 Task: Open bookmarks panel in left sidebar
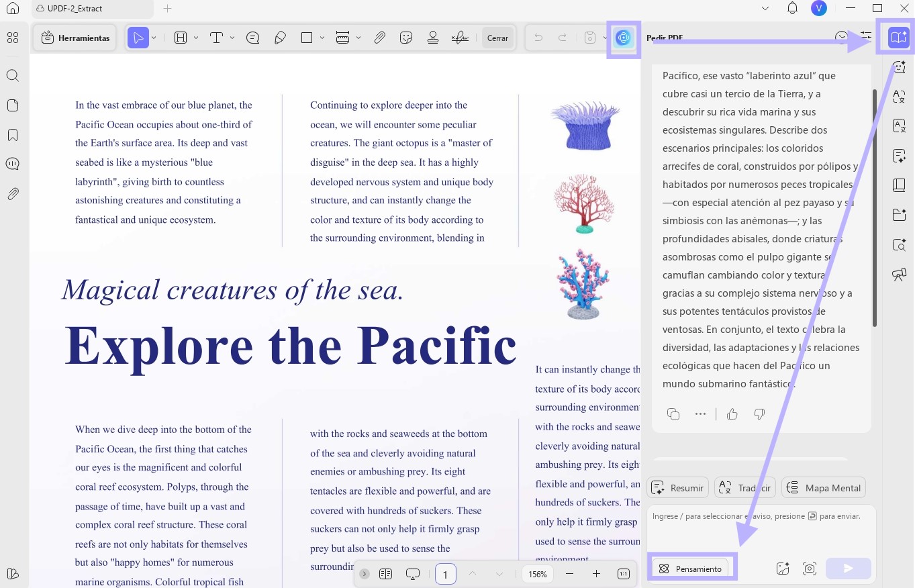(x=13, y=135)
